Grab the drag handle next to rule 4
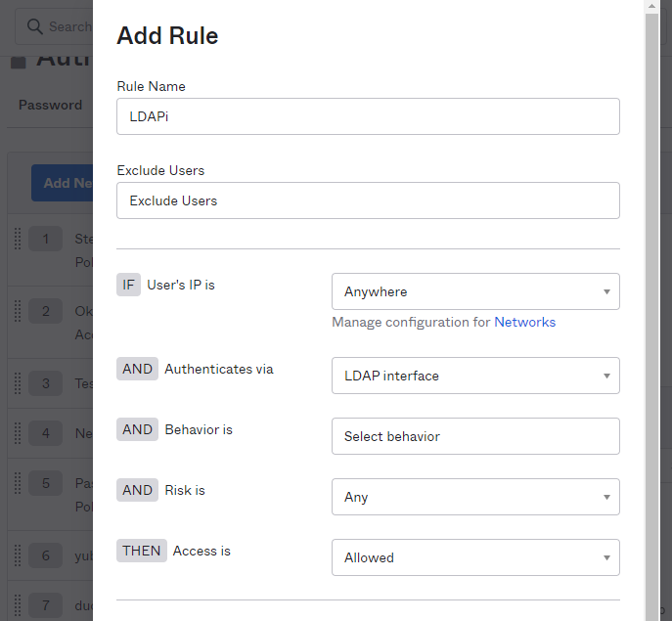Screen dimensions: 672x621 click(17, 432)
